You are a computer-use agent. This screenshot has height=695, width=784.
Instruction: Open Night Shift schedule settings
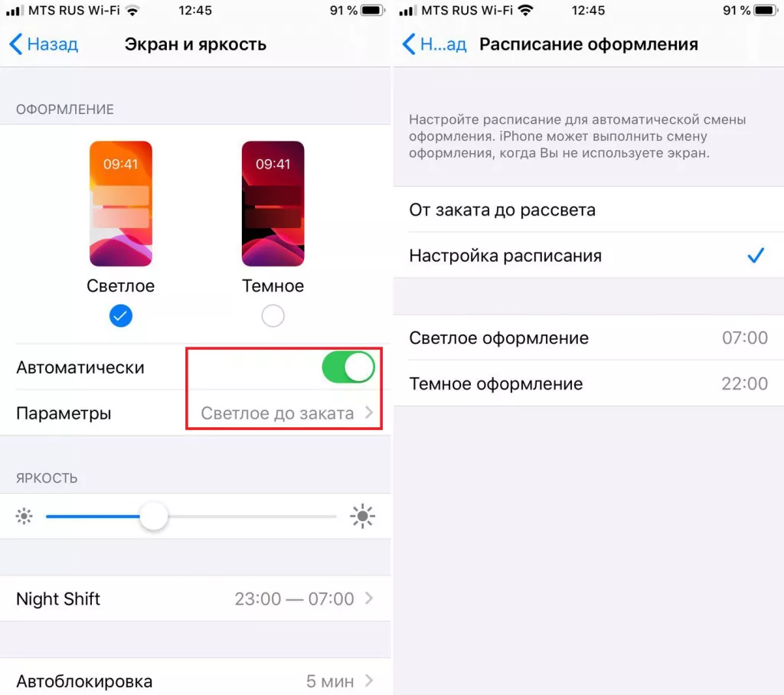(x=195, y=599)
